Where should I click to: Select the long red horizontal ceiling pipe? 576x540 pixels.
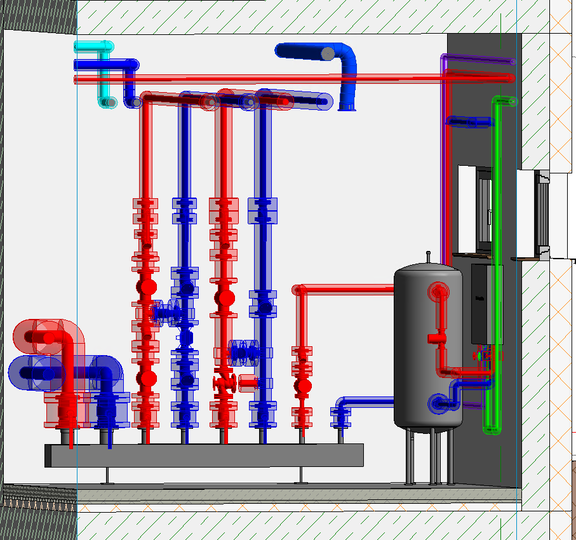coord(294,79)
